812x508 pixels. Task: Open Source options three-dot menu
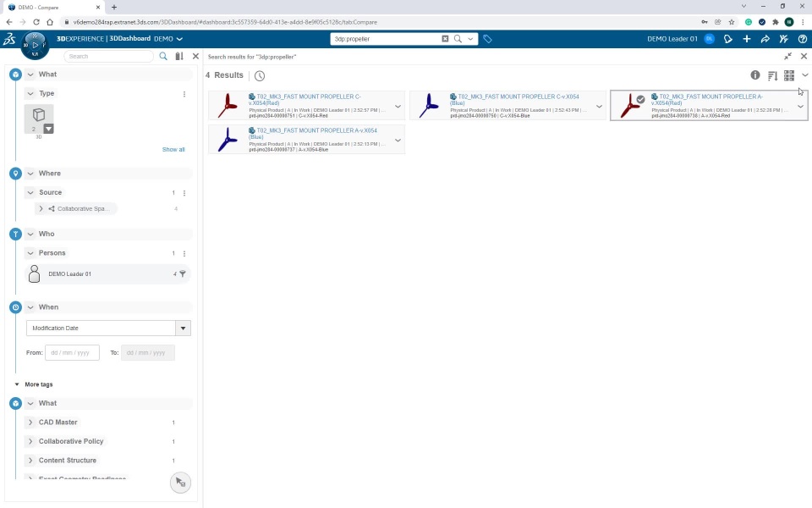pos(184,193)
